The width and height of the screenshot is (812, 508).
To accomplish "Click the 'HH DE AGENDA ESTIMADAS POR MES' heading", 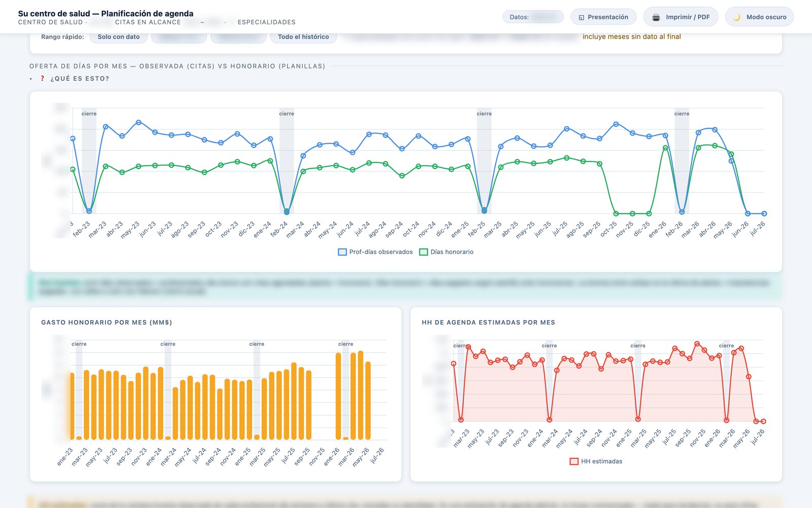I will click(488, 323).
